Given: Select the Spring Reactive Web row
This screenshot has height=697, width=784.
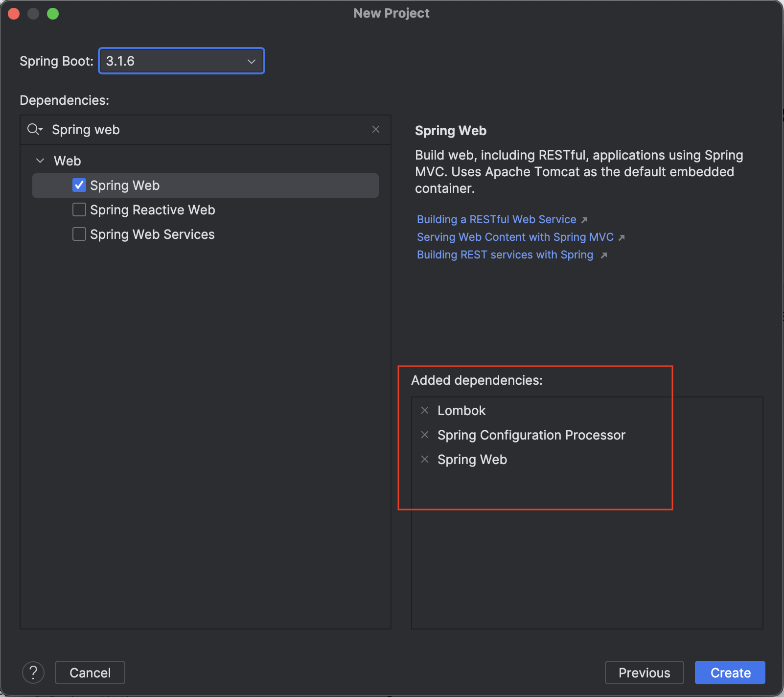Looking at the screenshot, I should click(152, 210).
